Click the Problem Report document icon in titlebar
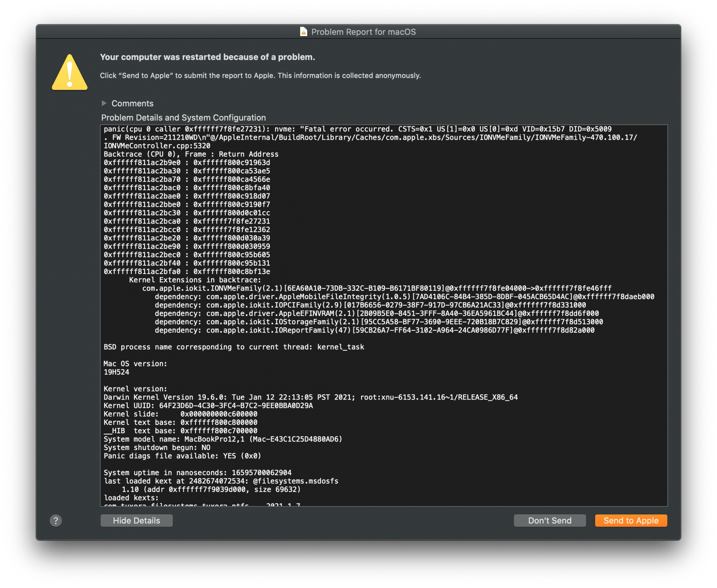 (303, 32)
